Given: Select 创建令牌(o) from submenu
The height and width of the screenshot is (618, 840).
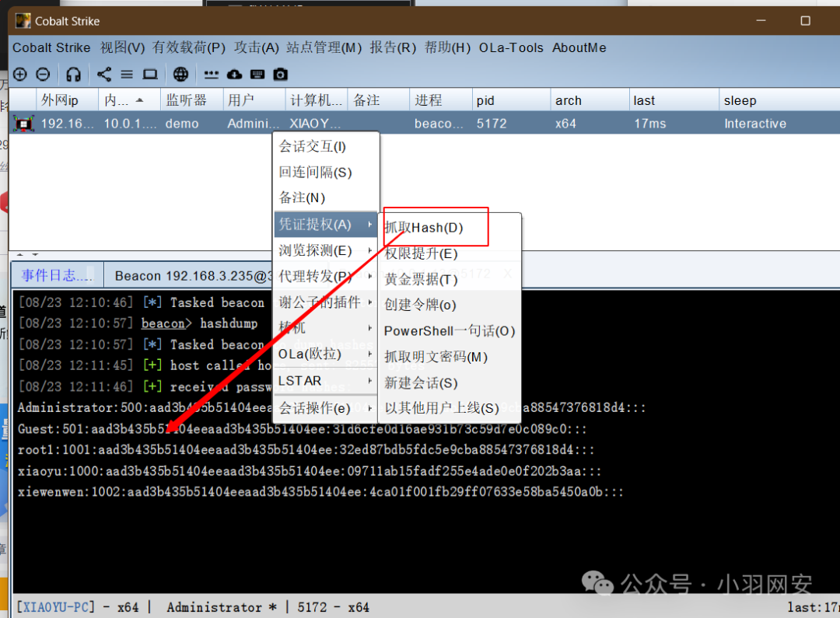Looking at the screenshot, I should (x=450, y=305).
